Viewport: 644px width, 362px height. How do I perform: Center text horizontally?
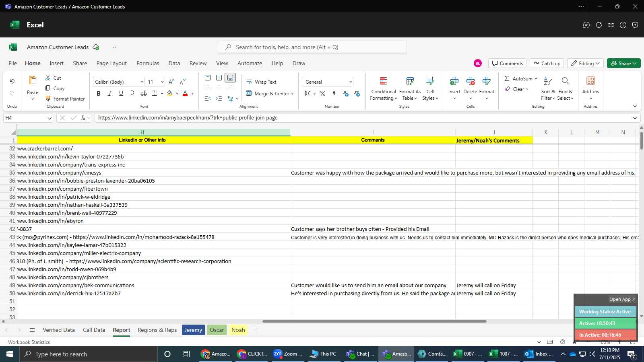tap(219, 88)
